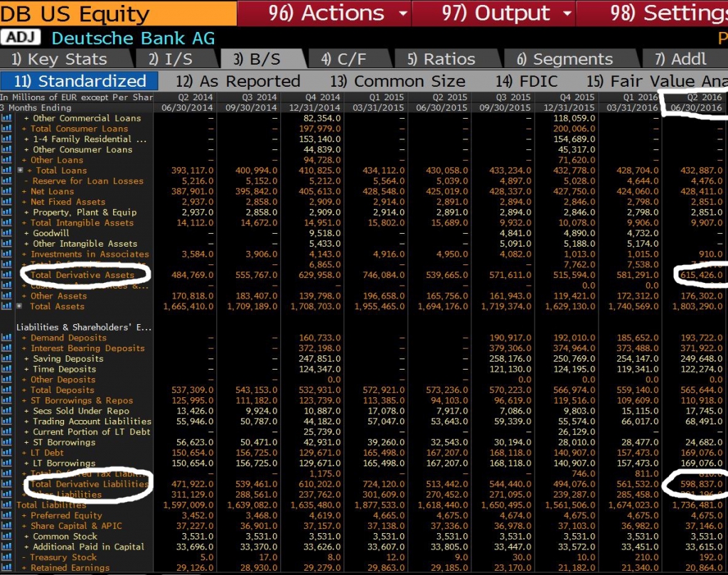Switch to 13) Common Size view

click(x=397, y=81)
